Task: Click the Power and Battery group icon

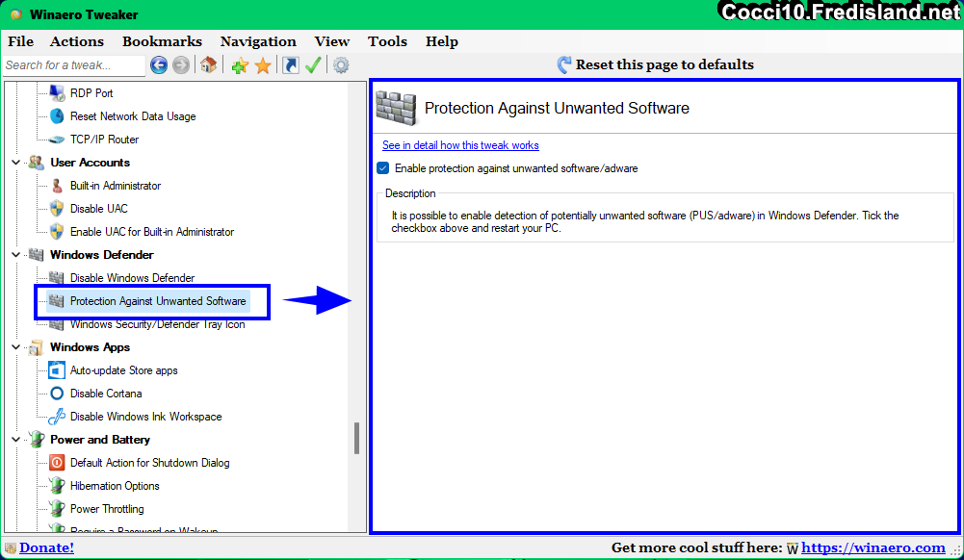Action: point(37,440)
